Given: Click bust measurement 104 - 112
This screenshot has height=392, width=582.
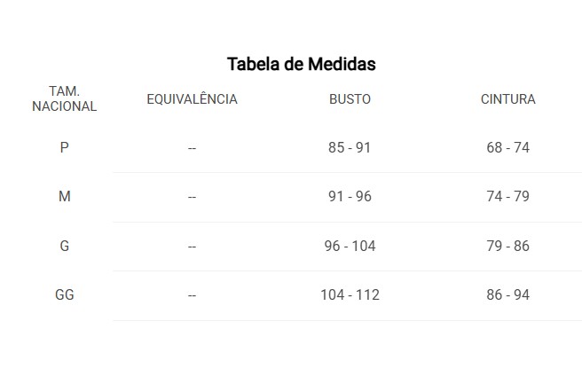Looking at the screenshot, I should (350, 294).
